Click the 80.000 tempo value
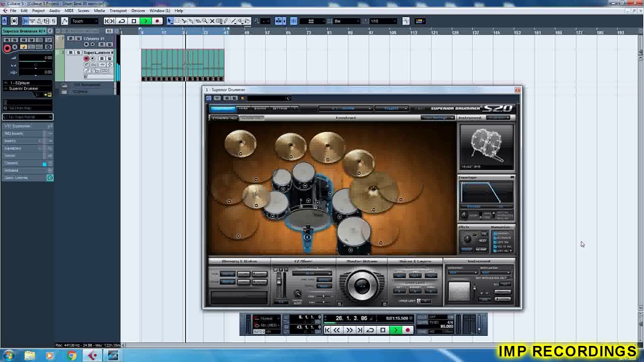Viewport: 644px width, 362px height. 446,326
